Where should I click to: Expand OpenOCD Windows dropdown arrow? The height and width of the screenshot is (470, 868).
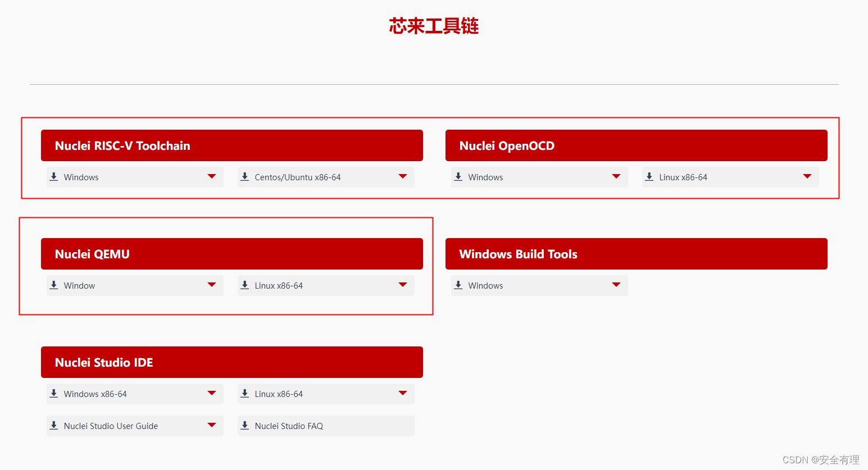tap(616, 176)
